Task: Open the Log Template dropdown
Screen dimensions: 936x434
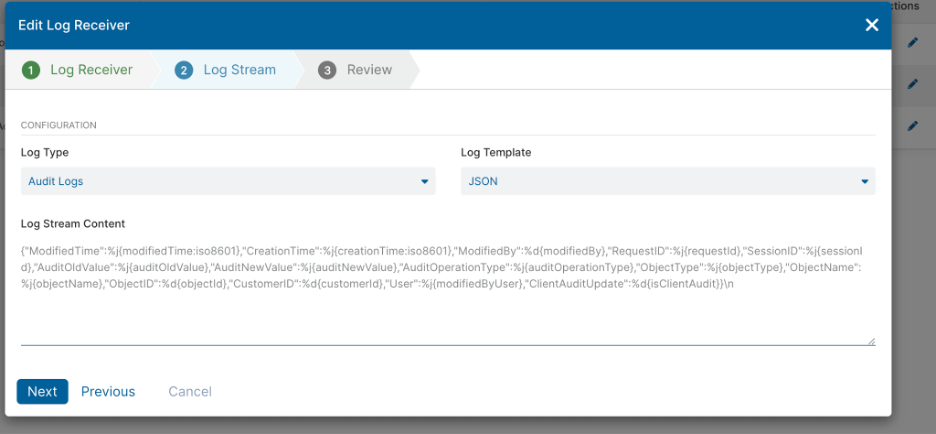Action: point(668,181)
